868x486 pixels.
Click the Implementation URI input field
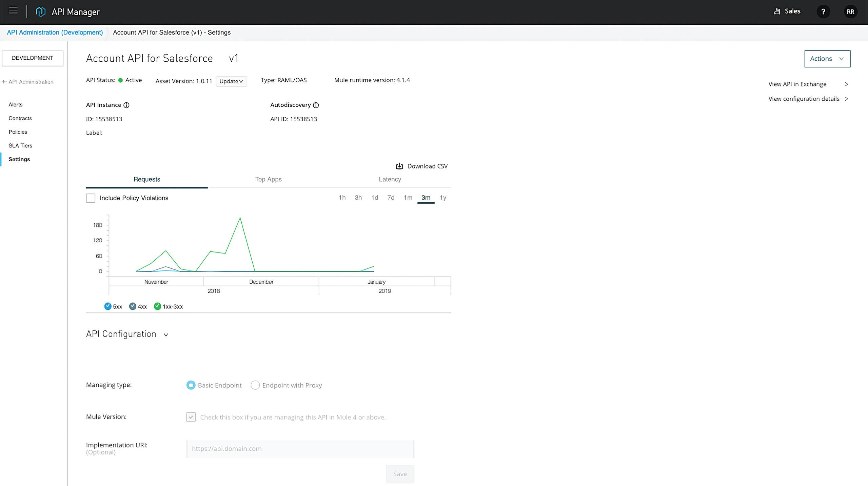click(x=300, y=449)
